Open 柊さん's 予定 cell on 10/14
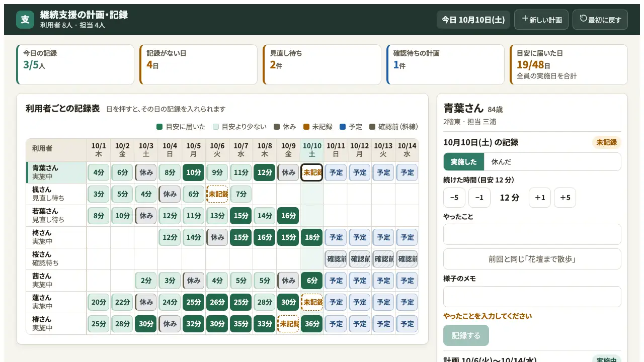The width and height of the screenshot is (644, 362). tap(407, 237)
